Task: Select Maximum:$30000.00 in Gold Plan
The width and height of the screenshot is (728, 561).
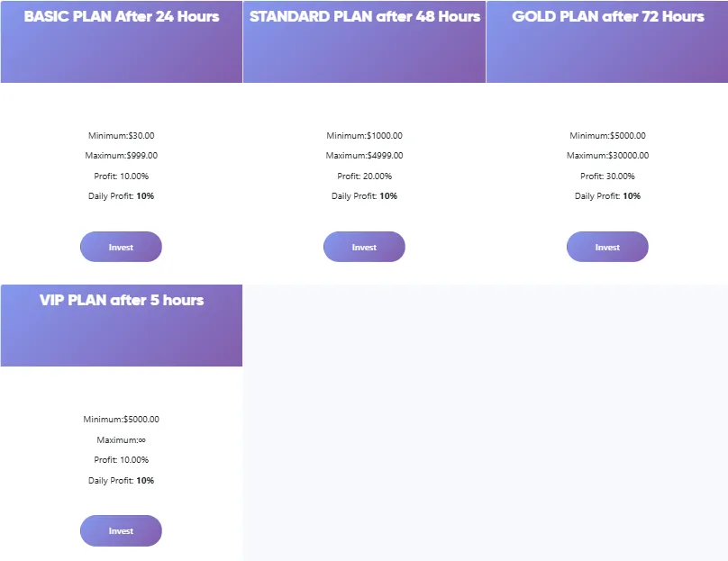Action: tap(607, 156)
